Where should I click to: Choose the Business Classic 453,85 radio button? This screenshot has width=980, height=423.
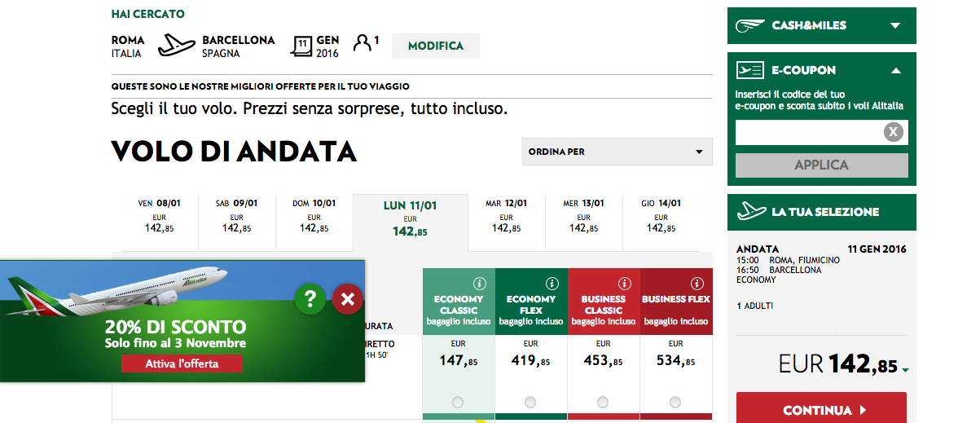[x=603, y=402]
